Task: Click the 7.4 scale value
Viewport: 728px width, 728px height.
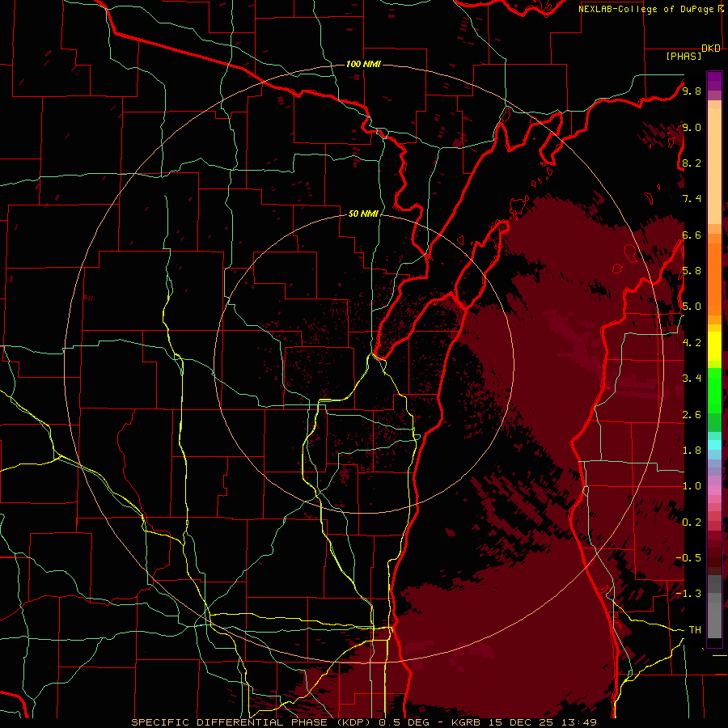Action: pos(692,199)
